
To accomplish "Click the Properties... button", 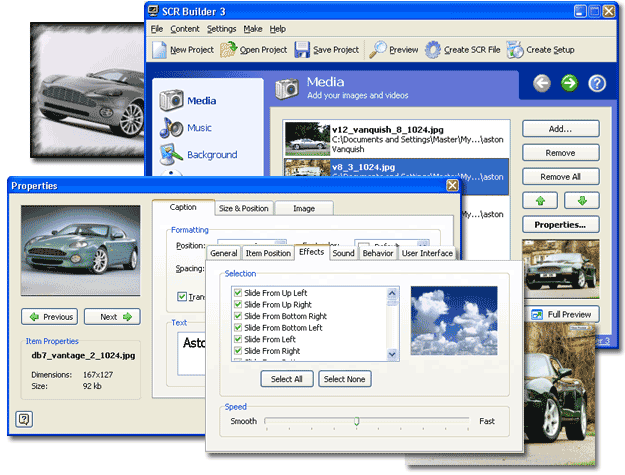I will [560, 224].
